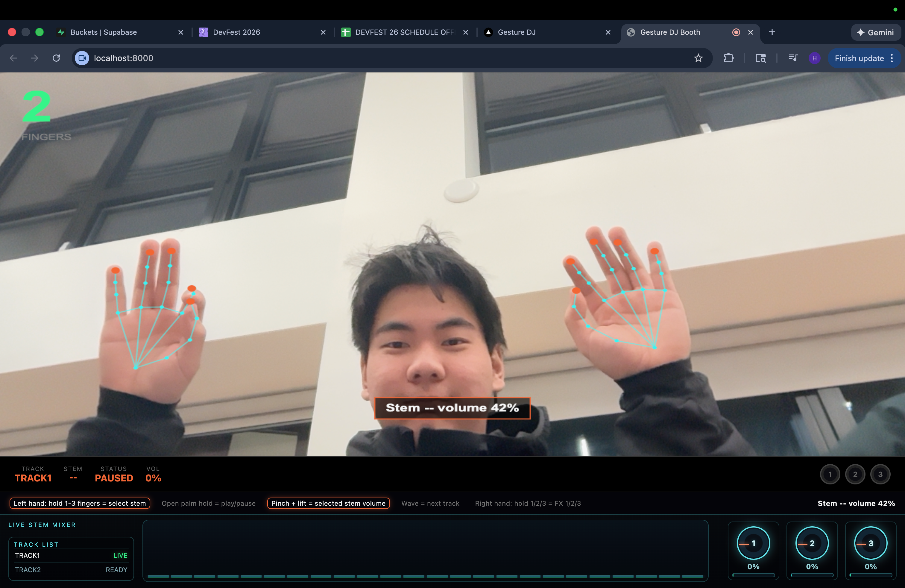
Task: Click the media control playlist icon
Action: click(x=793, y=58)
